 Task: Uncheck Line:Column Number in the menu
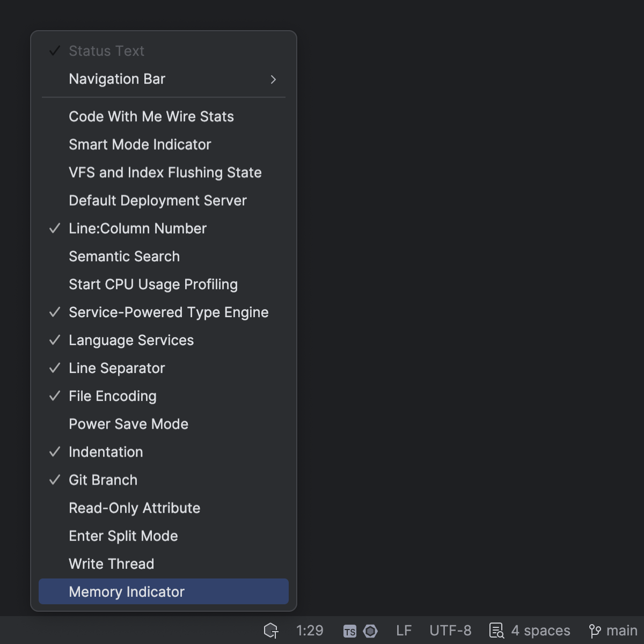coord(137,228)
